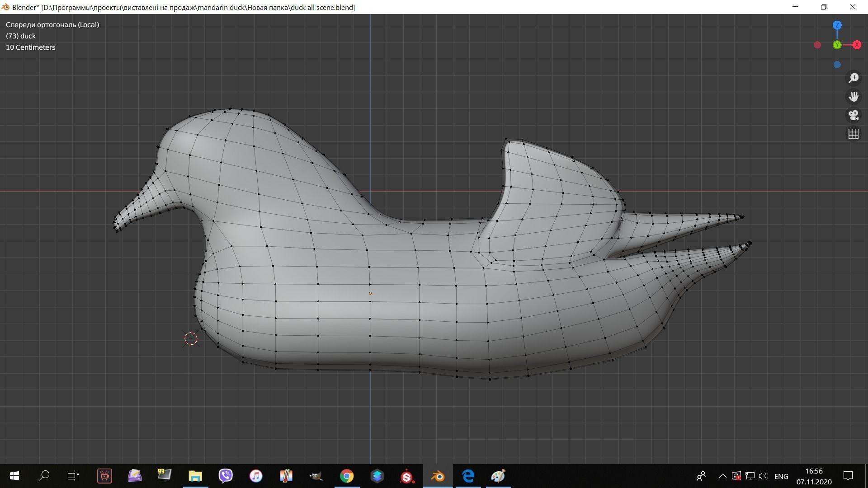The height and width of the screenshot is (488, 868).
Task: Toggle orthographic/perspective with the grid icon
Action: (854, 134)
